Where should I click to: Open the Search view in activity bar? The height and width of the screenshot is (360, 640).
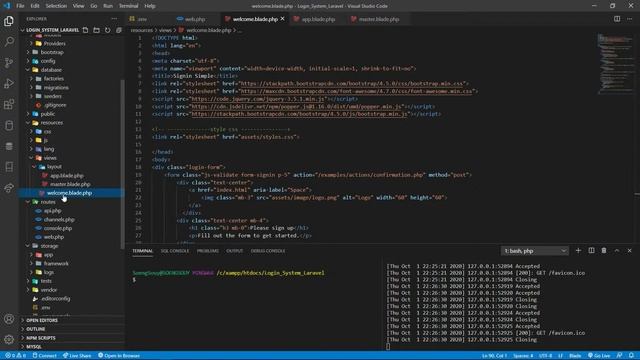(9, 42)
